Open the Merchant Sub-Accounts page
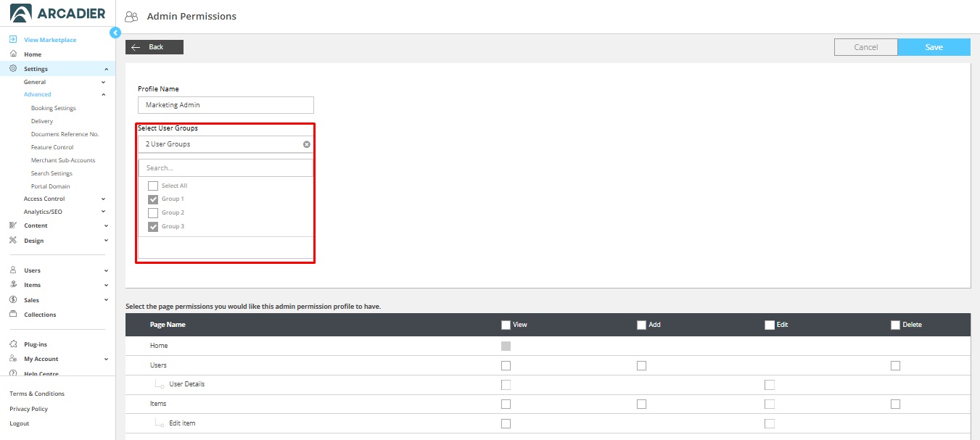980x440 pixels. point(63,160)
